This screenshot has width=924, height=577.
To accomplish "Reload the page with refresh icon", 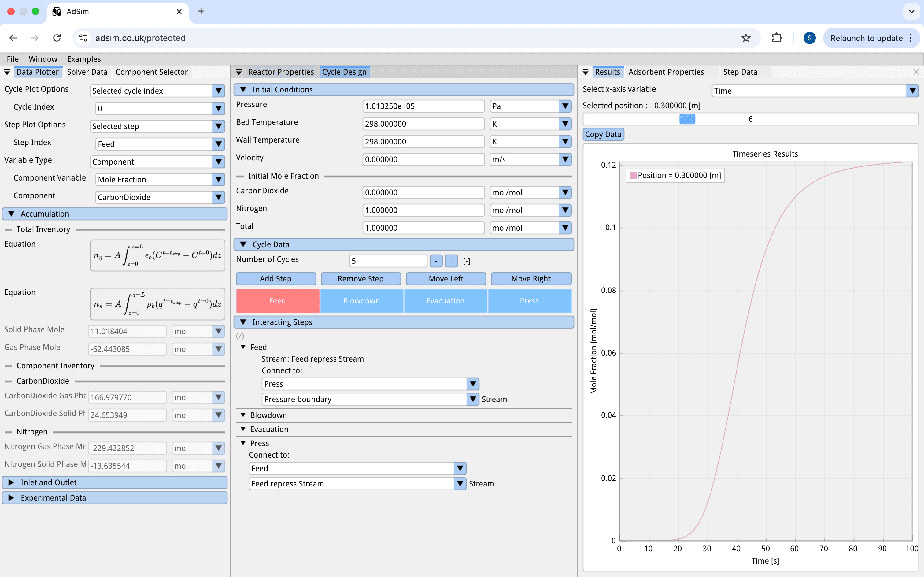I will (x=57, y=38).
